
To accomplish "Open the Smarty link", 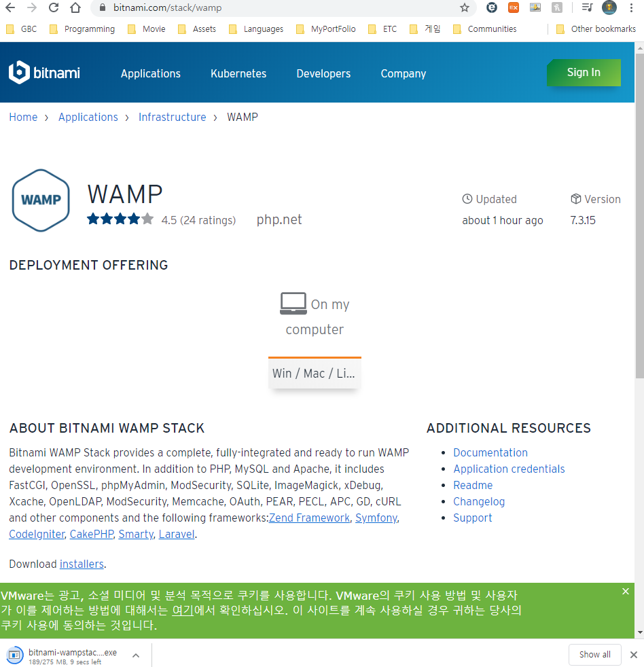I will (x=136, y=535).
